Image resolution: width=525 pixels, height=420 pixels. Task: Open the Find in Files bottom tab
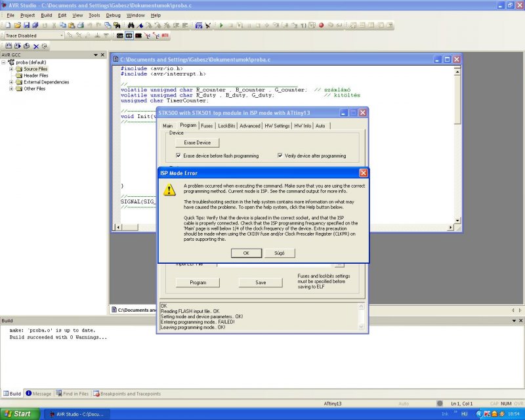tap(72, 394)
